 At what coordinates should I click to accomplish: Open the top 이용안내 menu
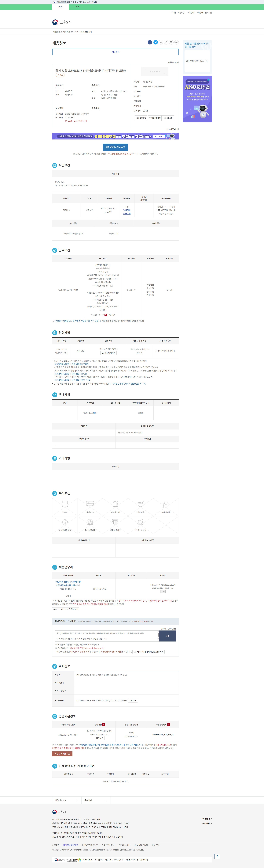tap(191, 13)
